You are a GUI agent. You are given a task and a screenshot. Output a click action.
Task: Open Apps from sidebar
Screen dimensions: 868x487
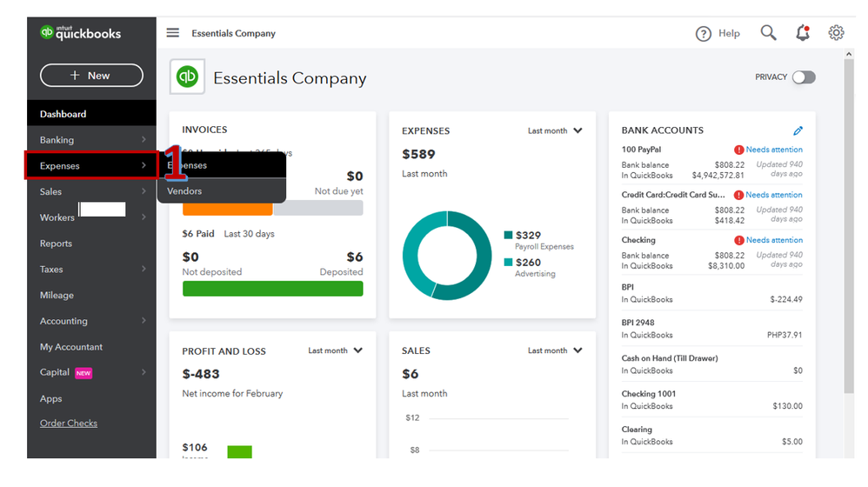[x=50, y=398]
